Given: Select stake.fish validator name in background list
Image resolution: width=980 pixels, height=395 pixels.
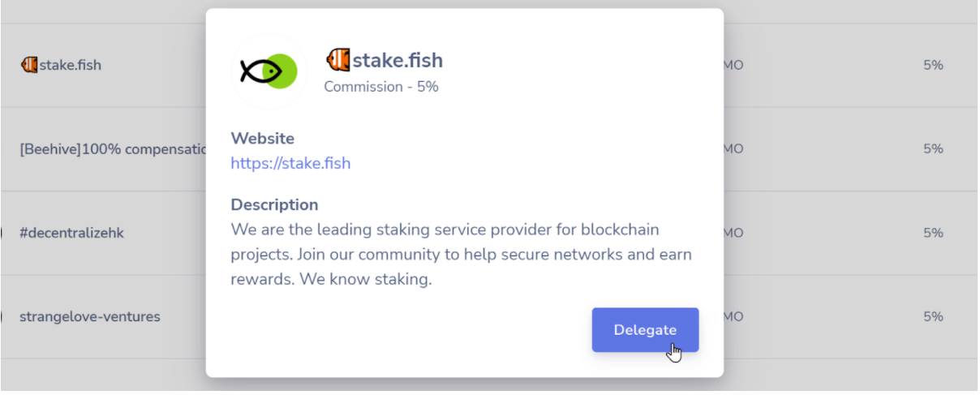Looking at the screenshot, I should pyautogui.click(x=71, y=65).
